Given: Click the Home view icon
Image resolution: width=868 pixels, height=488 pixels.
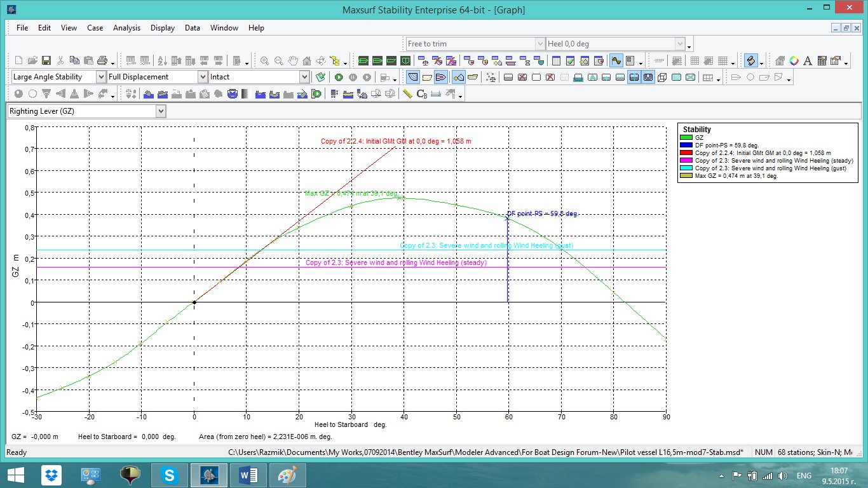Looking at the screenshot, I should 307,61.
